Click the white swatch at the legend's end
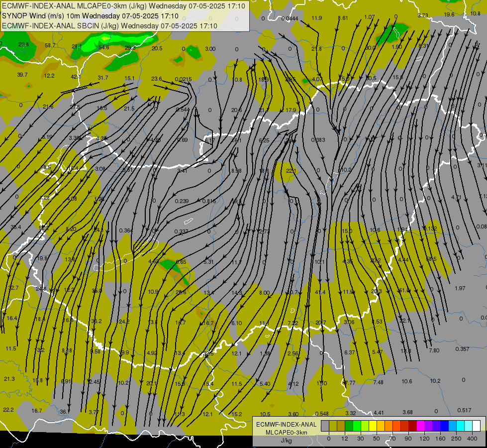The image size is (487, 448). (x=476, y=426)
